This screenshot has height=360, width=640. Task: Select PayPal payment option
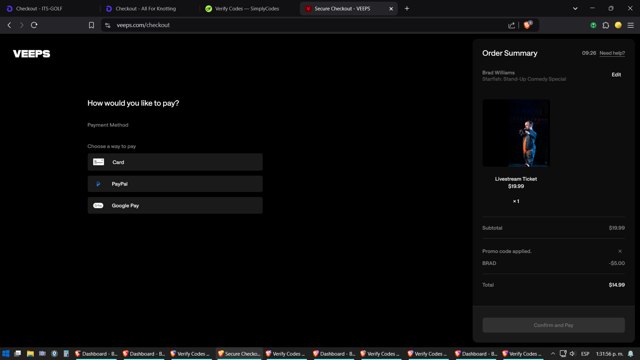pyautogui.click(x=175, y=184)
